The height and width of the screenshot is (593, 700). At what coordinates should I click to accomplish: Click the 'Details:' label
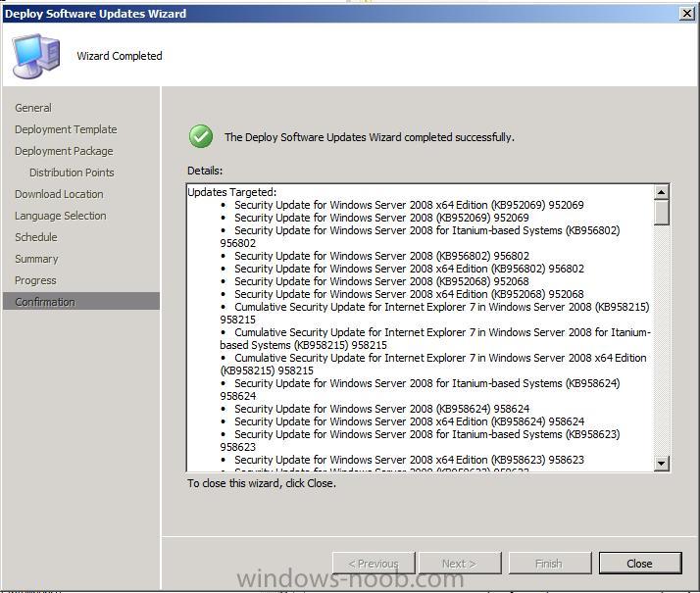tap(205, 171)
